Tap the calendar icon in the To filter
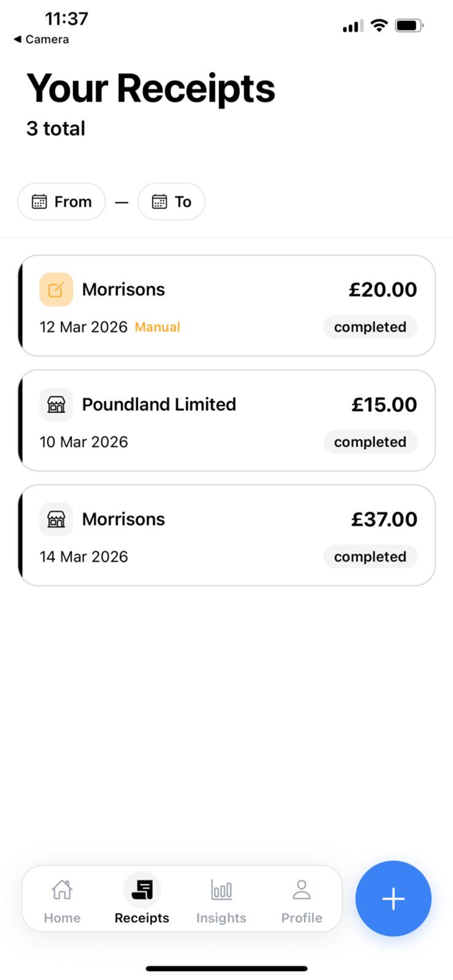The width and height of the screenshot is (453, 980). click(159, 202)
